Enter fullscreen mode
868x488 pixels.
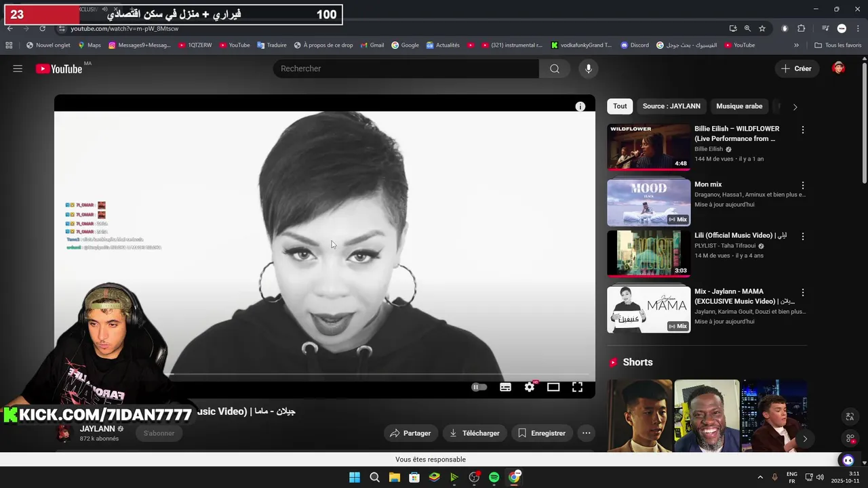(x=577, y=387)
